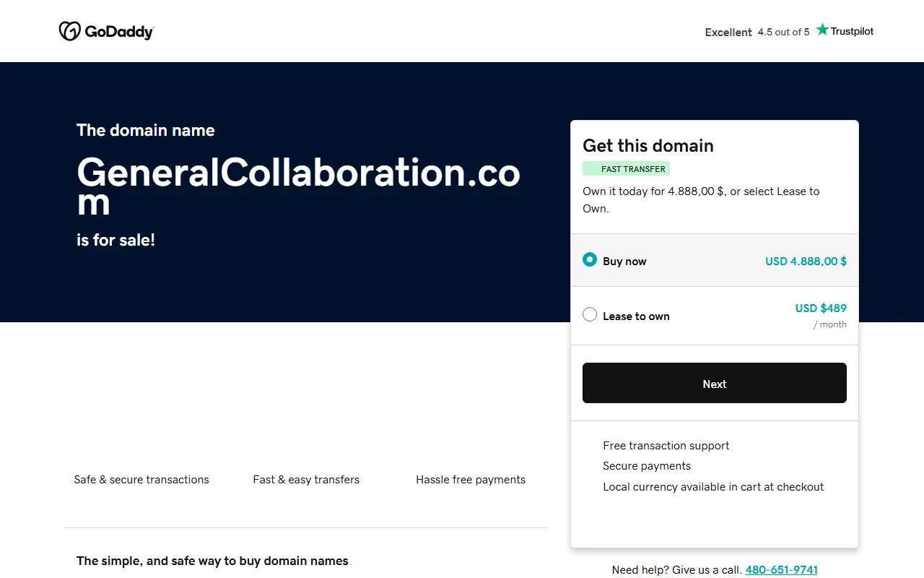Click the 'The domain name' text
Screen dimensions: 924x578
coord(146,130)
